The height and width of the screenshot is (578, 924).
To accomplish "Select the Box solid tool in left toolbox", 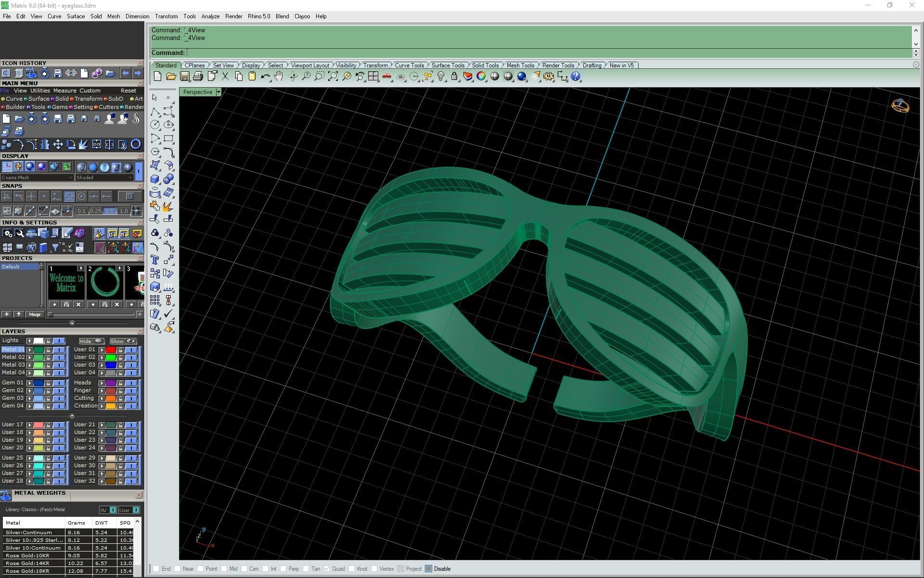I will (x=155, y=179).
